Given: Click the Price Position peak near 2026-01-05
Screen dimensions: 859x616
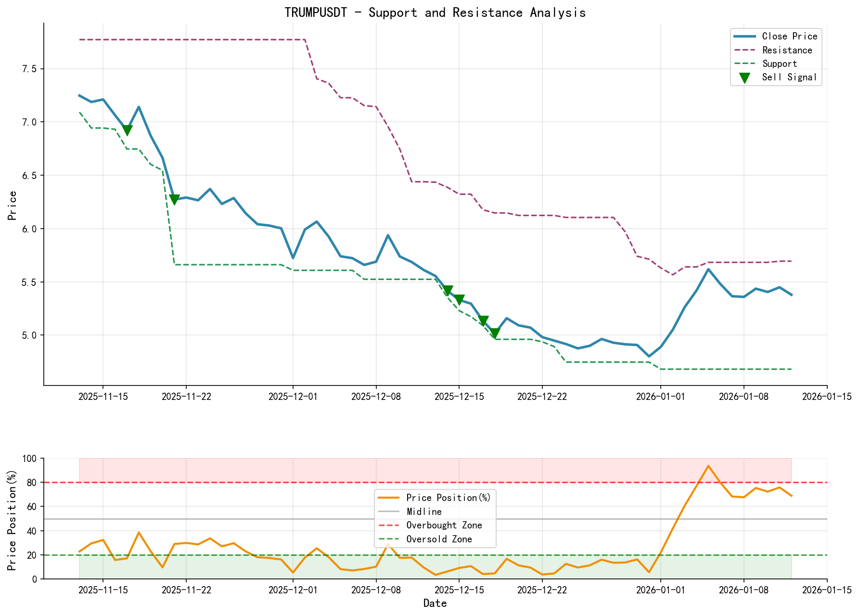Looking at the screenshot, I should click(707, 465).
